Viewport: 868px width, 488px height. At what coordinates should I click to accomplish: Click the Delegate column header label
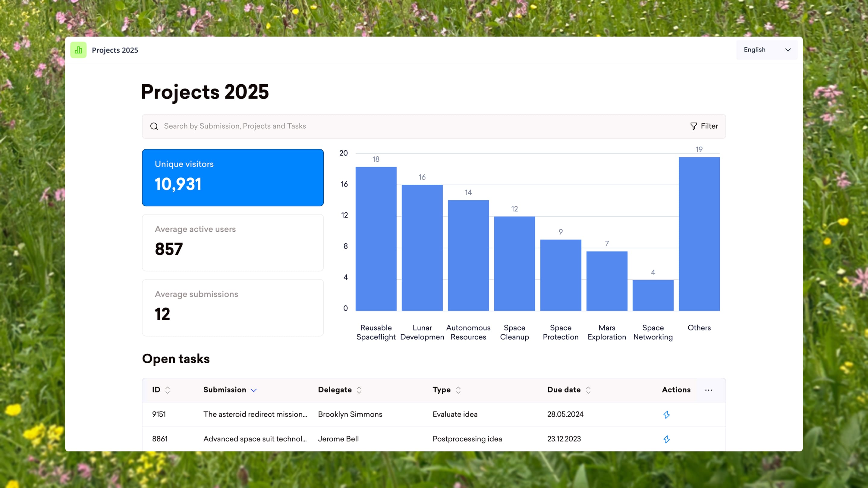335,390
